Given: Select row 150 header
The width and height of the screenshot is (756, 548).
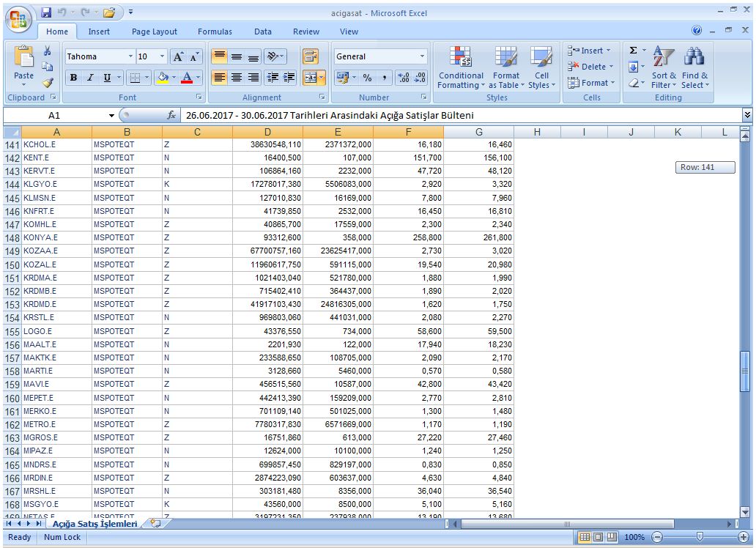Looking at the screenshot, I should tap(12, 264).
